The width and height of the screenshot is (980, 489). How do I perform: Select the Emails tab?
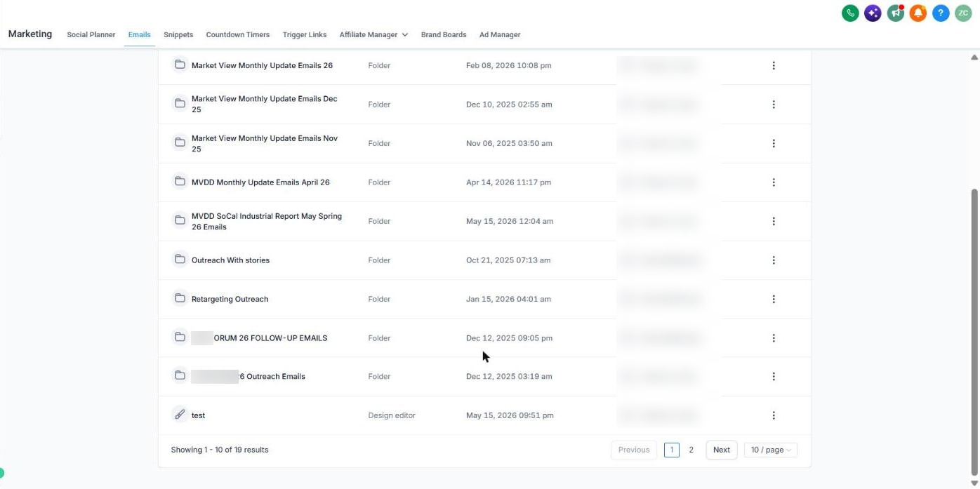139,34
